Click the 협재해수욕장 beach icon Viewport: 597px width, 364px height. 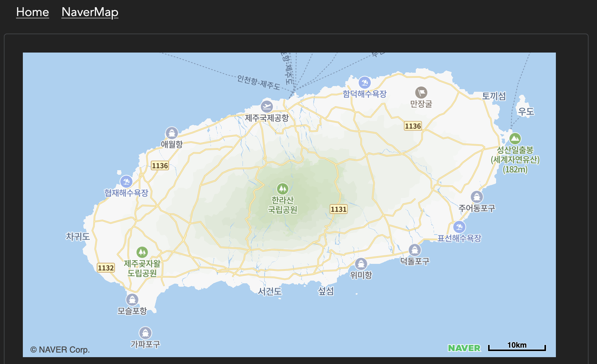pos(126,182)
